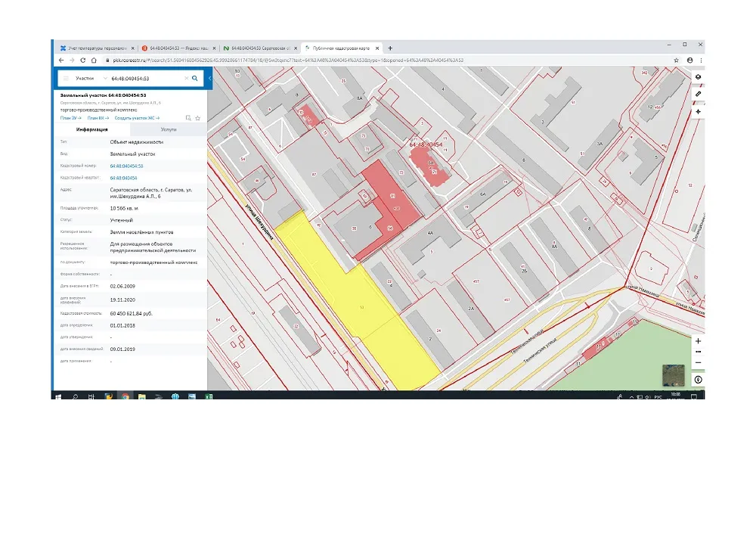The height and width of the screenshot is (534, 756).
Task: Close Публичная кадастровая карта tab
Action: pos(377,48)
